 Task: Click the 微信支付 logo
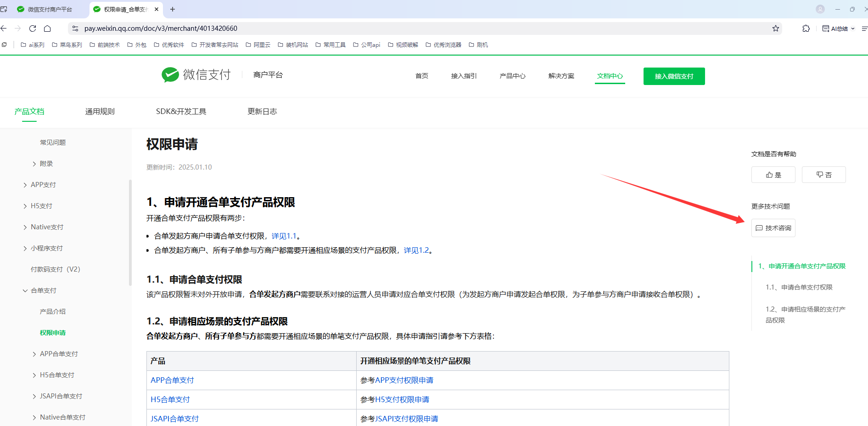[x=196, y=74]
